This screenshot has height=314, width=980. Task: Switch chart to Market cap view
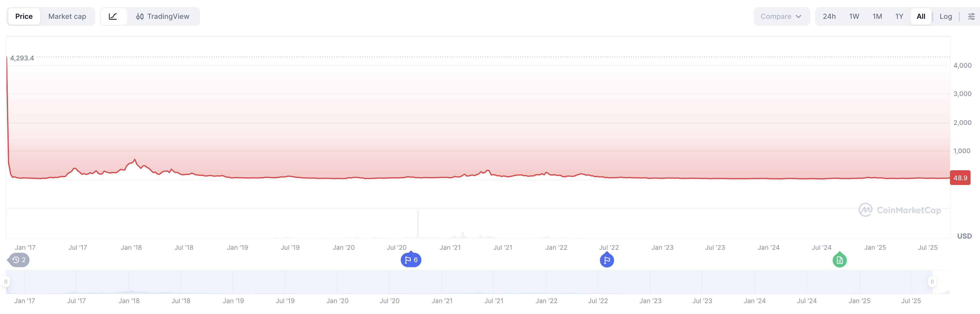(67, 16)
